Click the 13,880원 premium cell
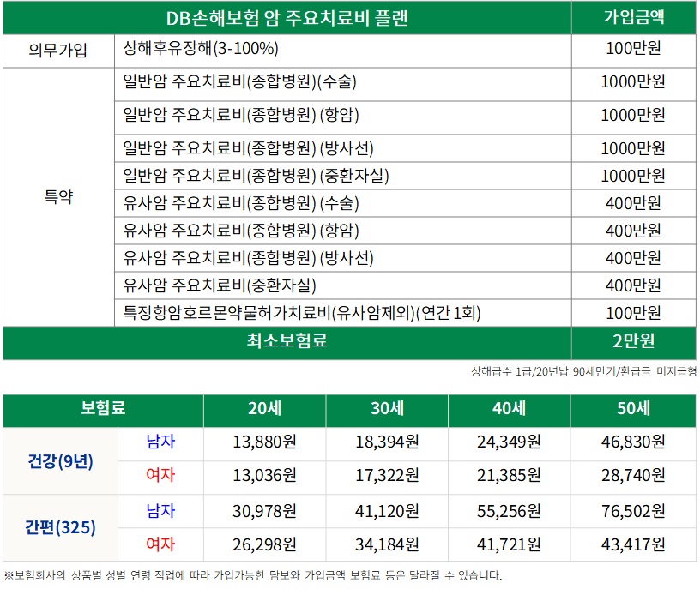Viewport: 700px width, 589px height. pos(265,442)
